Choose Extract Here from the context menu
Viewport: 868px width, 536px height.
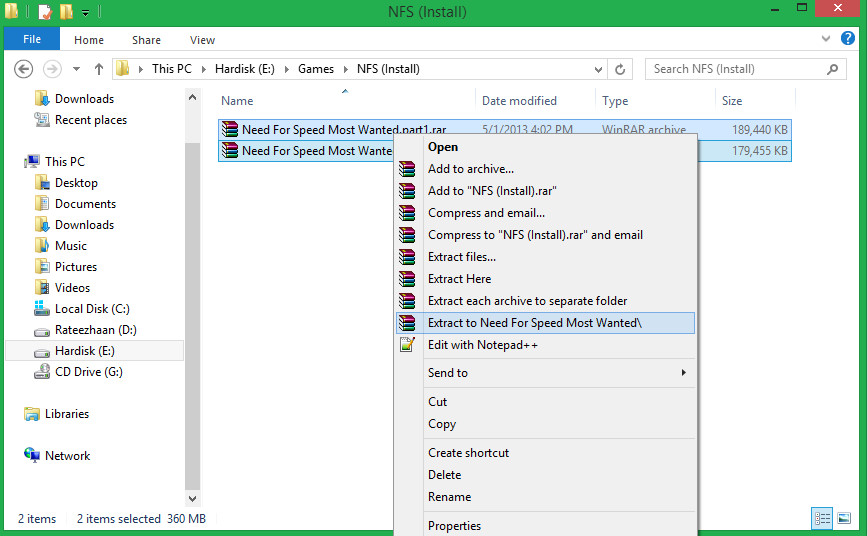(545, 279)
